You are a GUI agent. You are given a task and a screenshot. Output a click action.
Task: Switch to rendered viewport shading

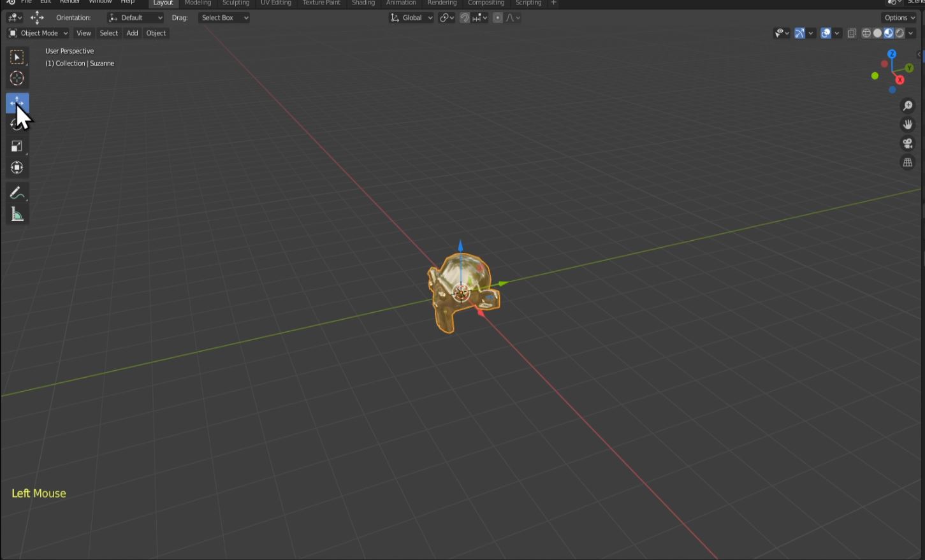click(x=900, y=33)
